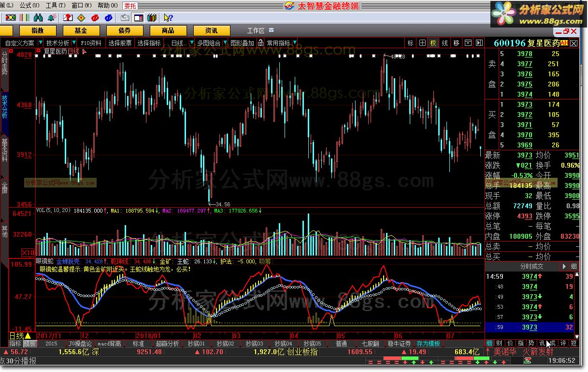Click the F10资料 toolbar item
The width and height of the screenshot is (588, 372).
point(91,43)
